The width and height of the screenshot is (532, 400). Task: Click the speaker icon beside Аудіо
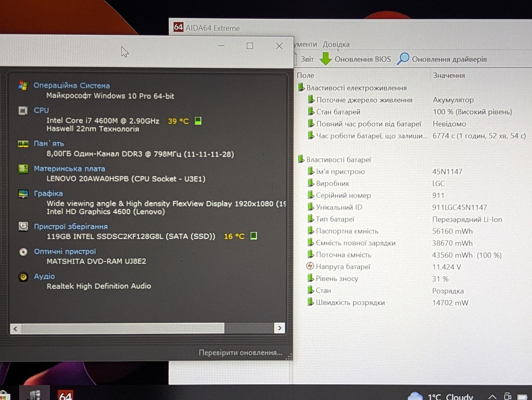coord(23,277)
